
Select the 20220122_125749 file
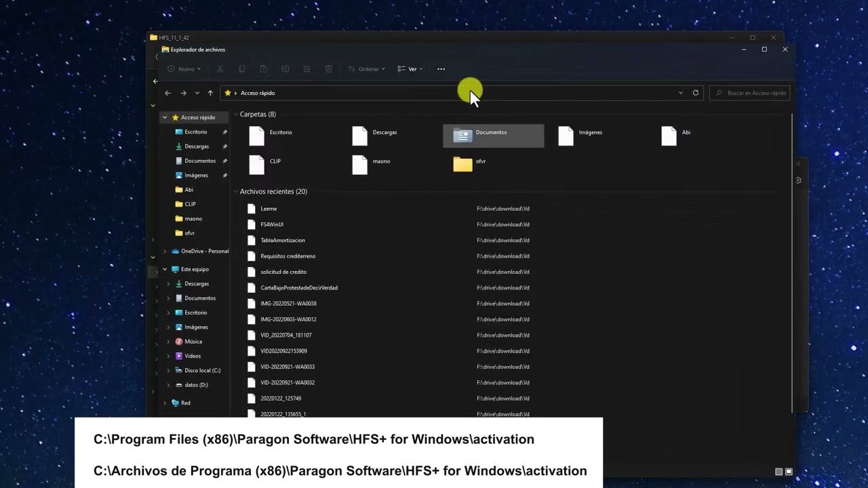tap(281, 399)
